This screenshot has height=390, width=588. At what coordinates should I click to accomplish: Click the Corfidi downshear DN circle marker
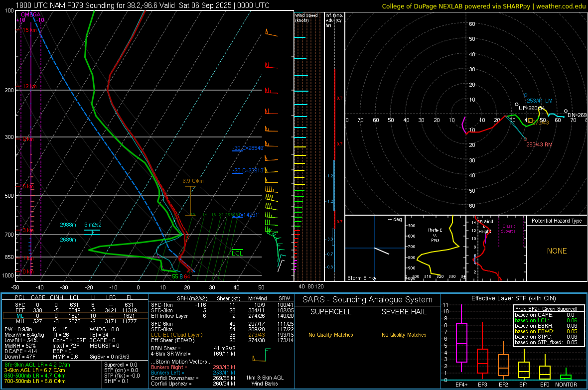pyautogui.click(x=566, y=111)
